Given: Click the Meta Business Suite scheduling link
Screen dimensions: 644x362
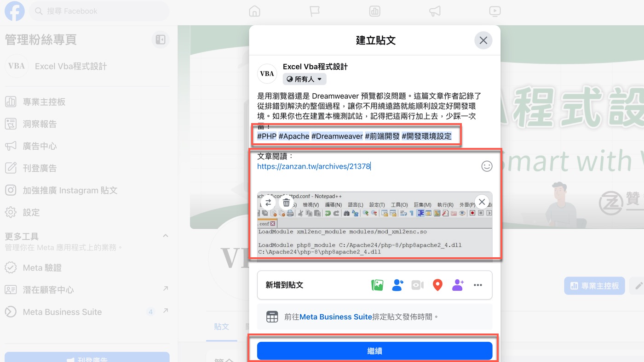Looking at the screenshot, I should [x=335, y=317].
